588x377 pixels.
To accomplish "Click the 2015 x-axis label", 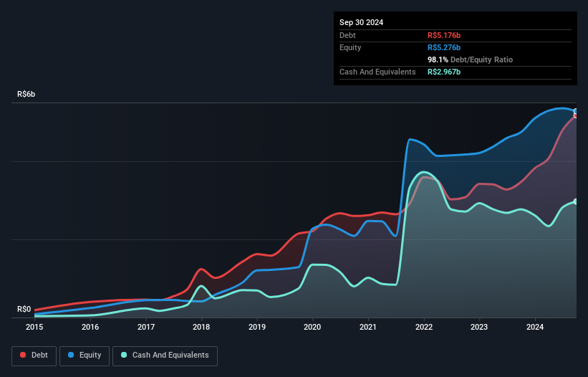I will click(x=34, y=327).
